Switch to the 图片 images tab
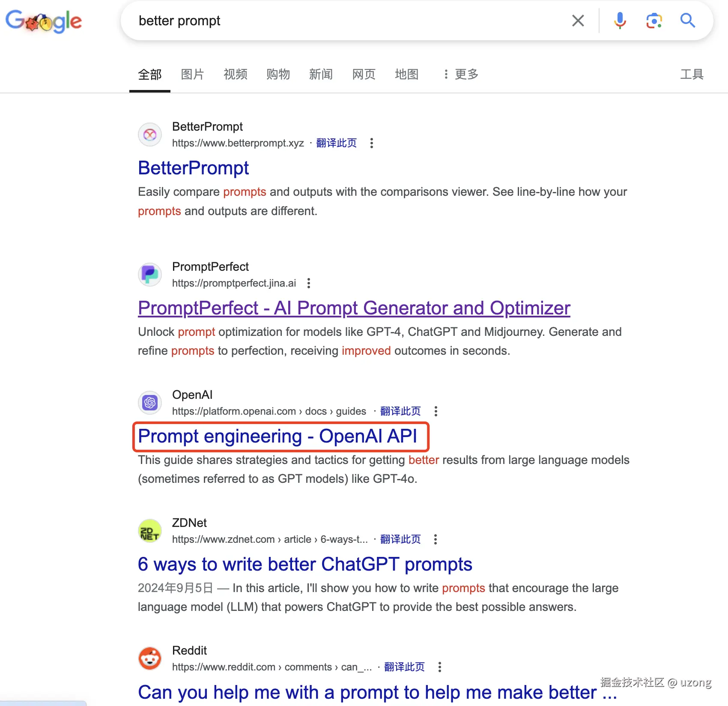Viewport: 728px width, 706px height. (x=192, y=75)
